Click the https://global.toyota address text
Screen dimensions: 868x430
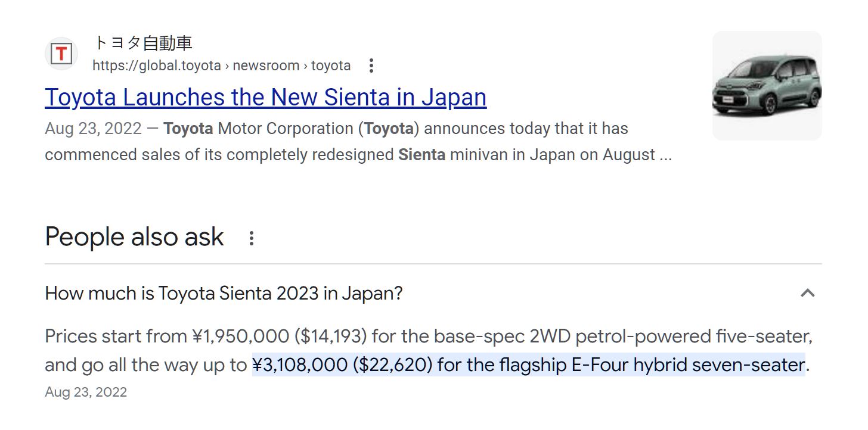157,66
